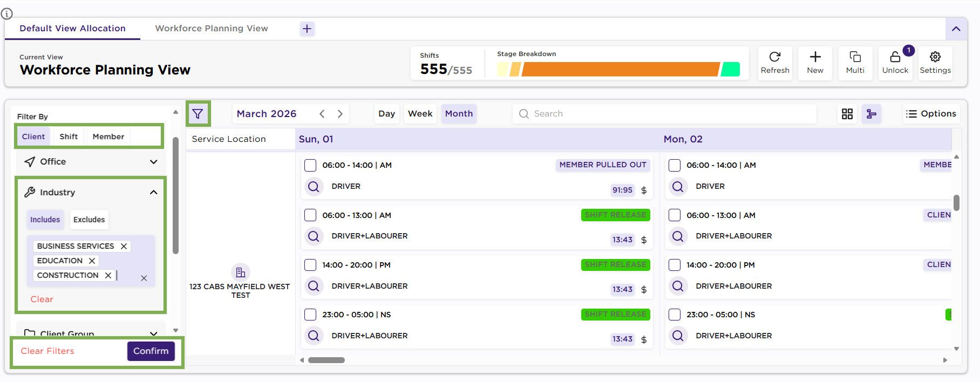This screenshot has height=382, width=980.
Task: Click the orange Stage Breakdown bar segment
Action: 621,70
